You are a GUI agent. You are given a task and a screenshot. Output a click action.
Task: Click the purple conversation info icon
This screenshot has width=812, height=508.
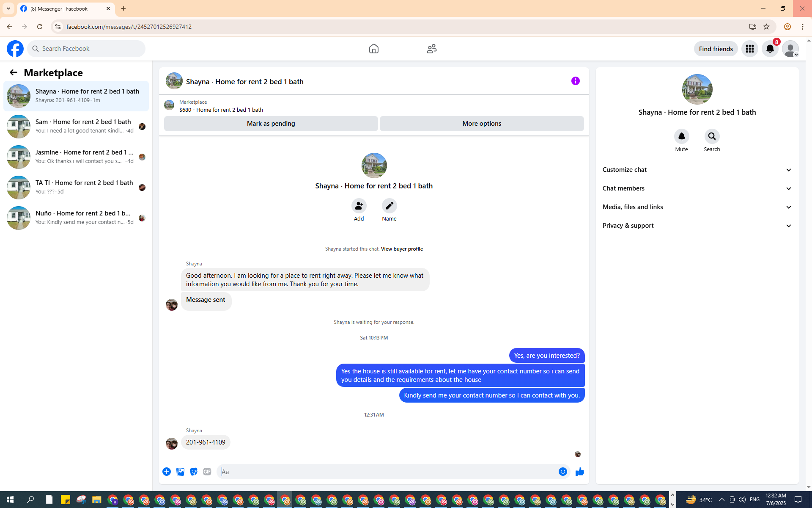coord(575,81)
